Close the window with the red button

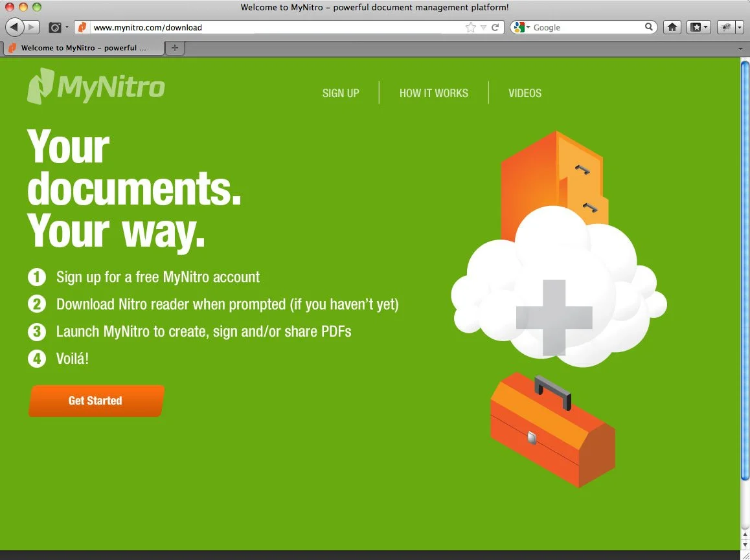(x=10, y=6)
